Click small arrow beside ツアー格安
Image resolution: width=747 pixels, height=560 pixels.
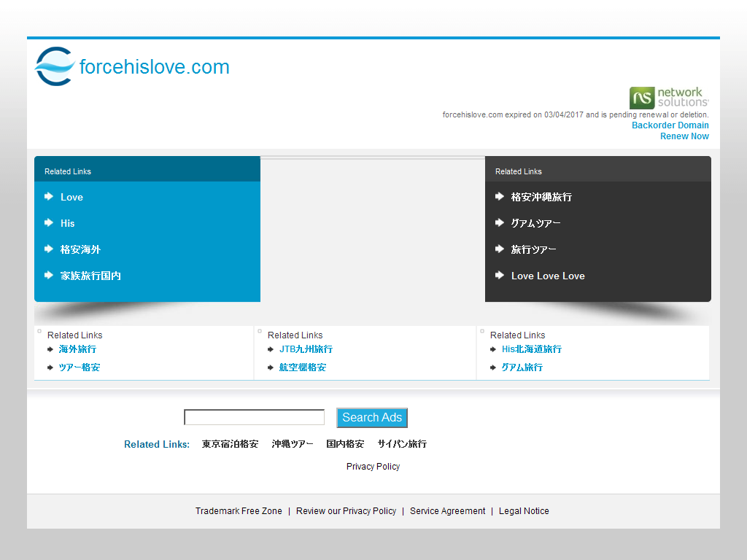pos(50,367)
